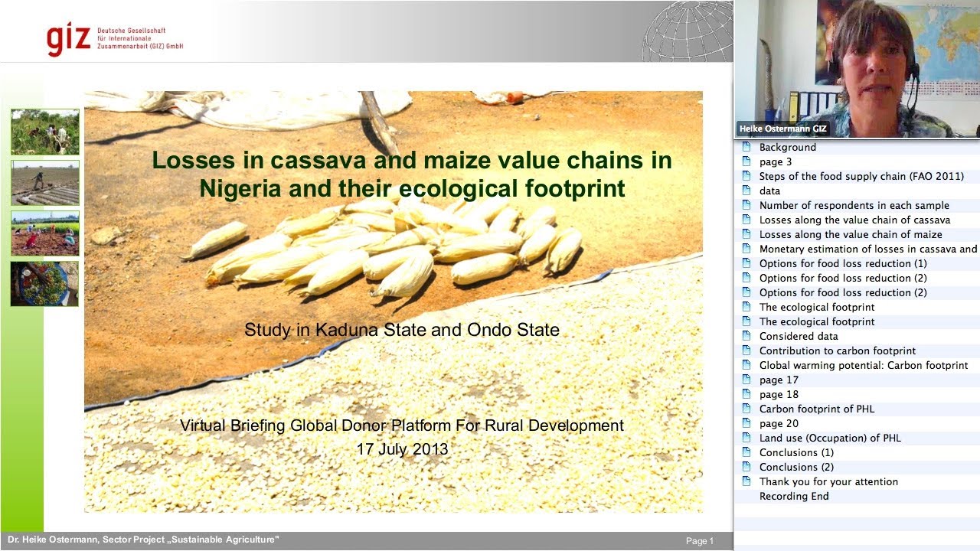Click the page icon beside Conclusions (2)
Image resolution: width=980 pixels, height=551 pixels.
746,467
